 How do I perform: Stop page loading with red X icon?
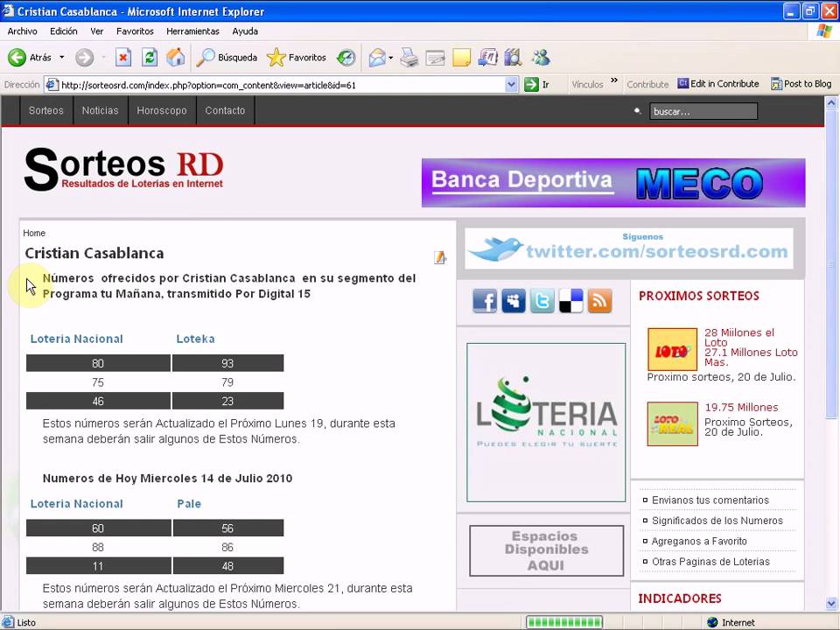click(123, 58)
